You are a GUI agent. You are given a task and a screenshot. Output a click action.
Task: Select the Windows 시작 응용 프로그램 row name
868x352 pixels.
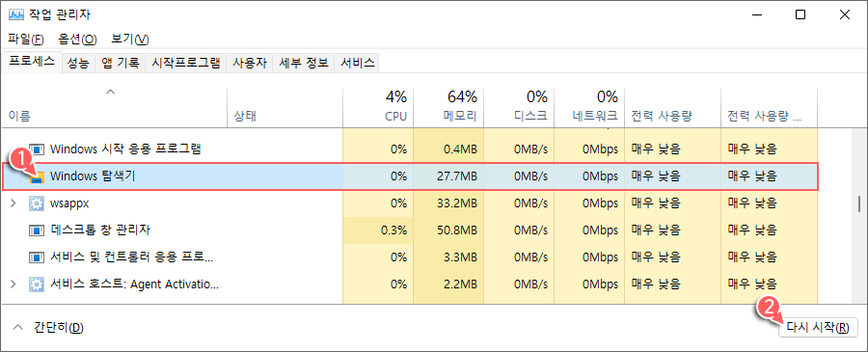click(125, 149)
